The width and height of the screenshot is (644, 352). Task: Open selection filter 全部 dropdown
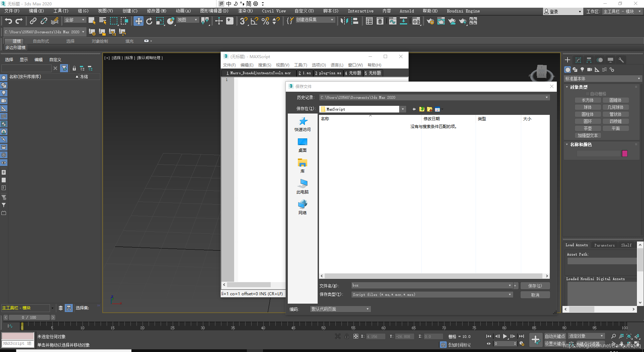(75, 20)
